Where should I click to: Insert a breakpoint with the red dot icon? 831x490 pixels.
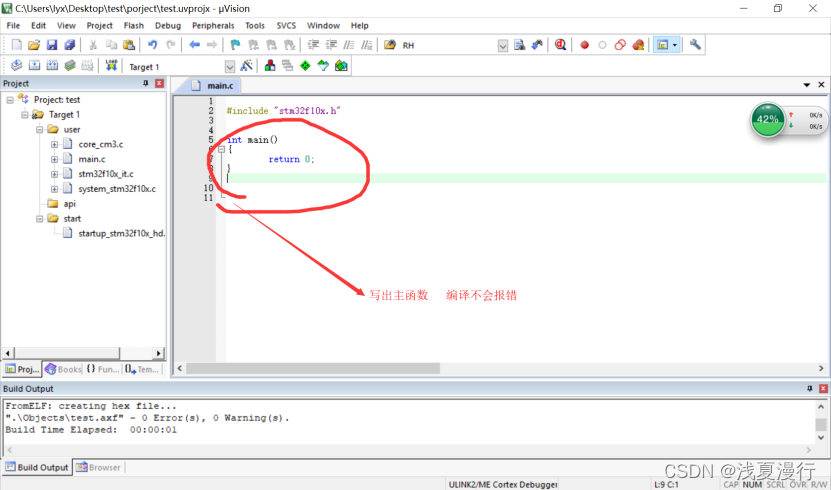[585, 45]
